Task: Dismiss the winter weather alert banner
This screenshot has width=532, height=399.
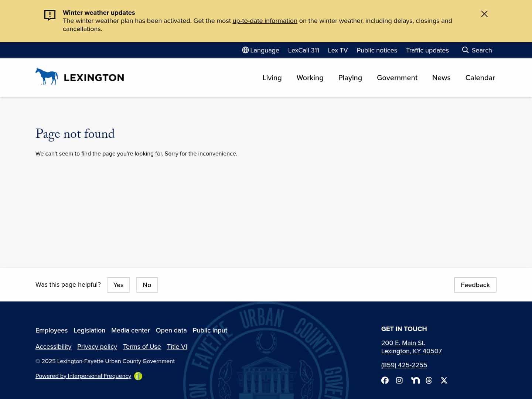Action: click(484, 14)
